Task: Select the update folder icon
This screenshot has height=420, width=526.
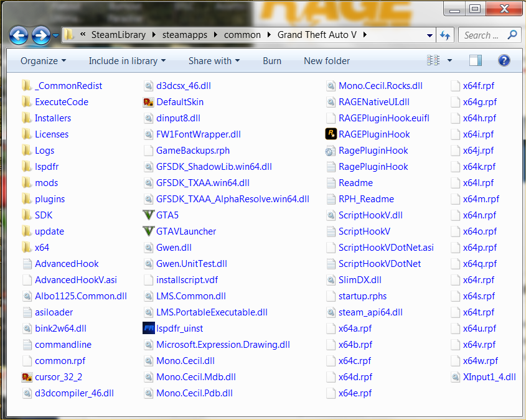Action: [x=27, y=231]
